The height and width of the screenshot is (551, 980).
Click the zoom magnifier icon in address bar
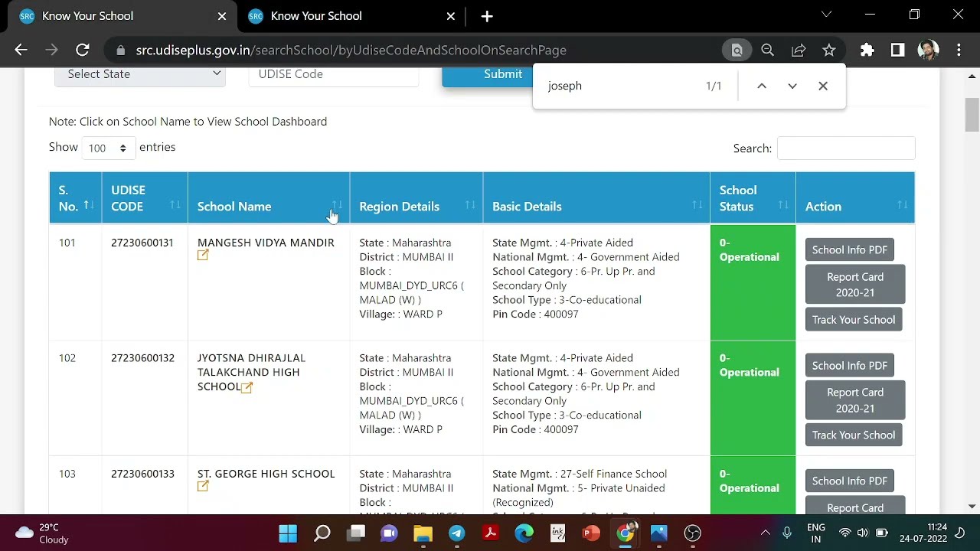point(767,50)
